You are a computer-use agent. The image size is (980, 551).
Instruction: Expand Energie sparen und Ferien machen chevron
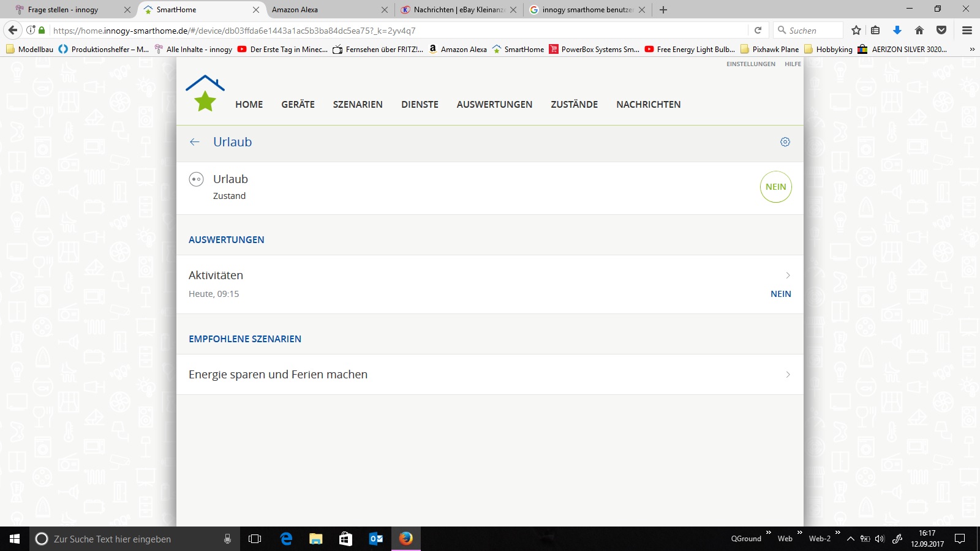point(788,375)
